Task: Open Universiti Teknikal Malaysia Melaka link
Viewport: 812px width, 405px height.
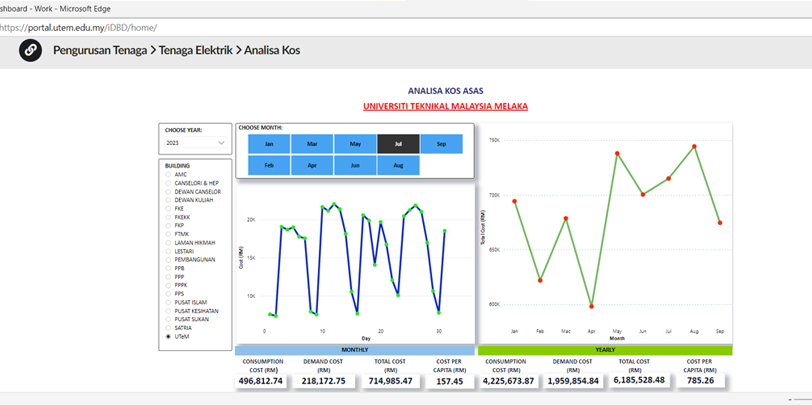Action: pos(445,106)
